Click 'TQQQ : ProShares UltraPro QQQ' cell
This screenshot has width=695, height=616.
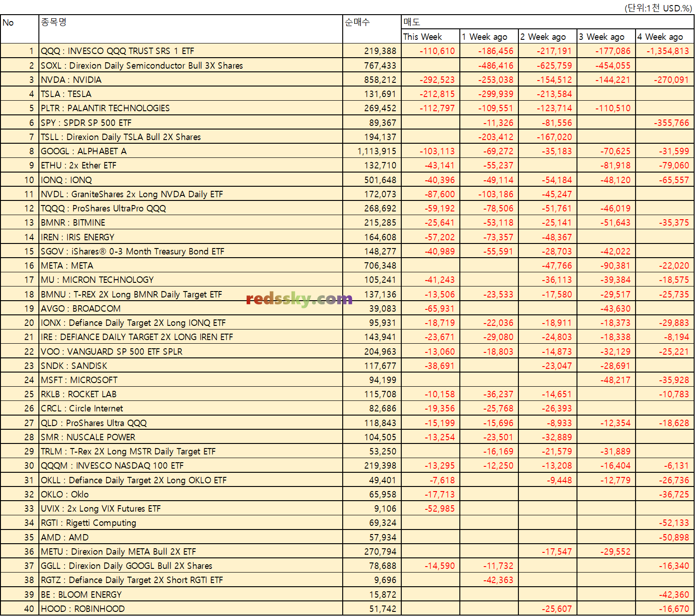(191, 208)
